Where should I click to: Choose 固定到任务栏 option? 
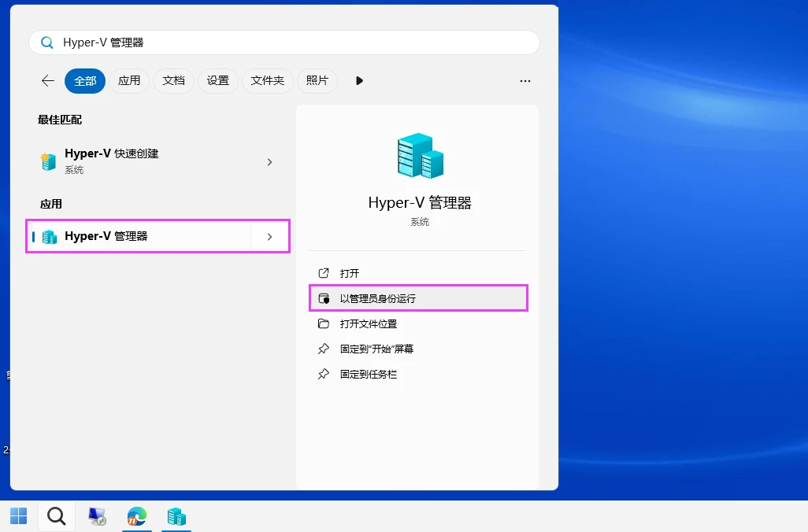[418, 374]
